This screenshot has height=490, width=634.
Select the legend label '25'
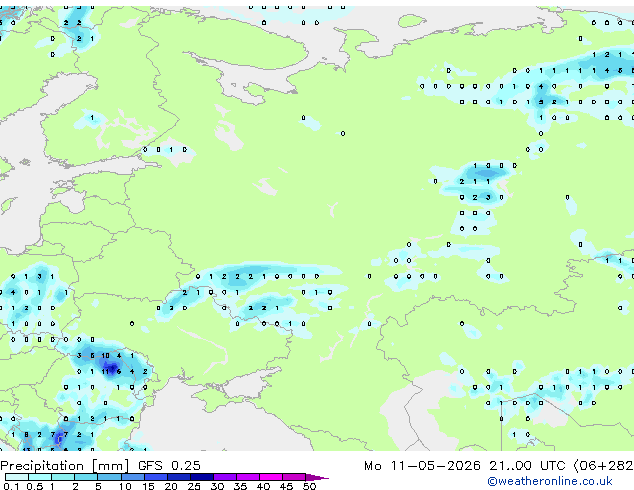(x=194, y=486)
